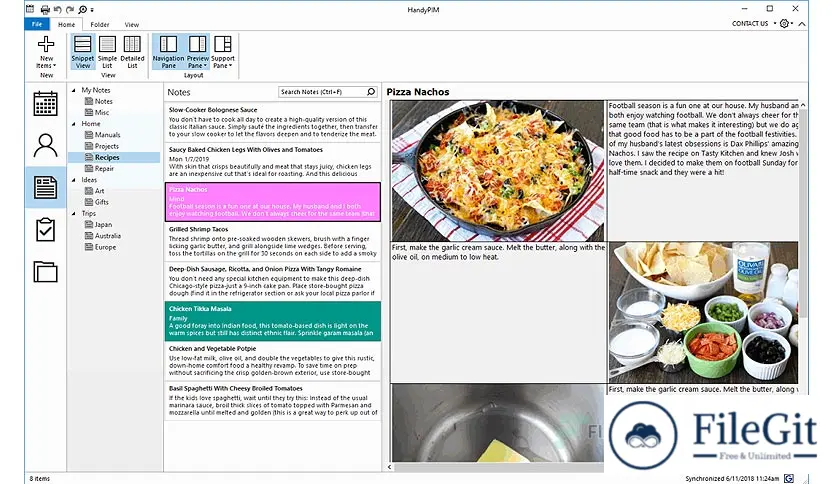Open the Deep-Dish Sausage Pizza note
The image size is (836, 484).
pos(273,281)
